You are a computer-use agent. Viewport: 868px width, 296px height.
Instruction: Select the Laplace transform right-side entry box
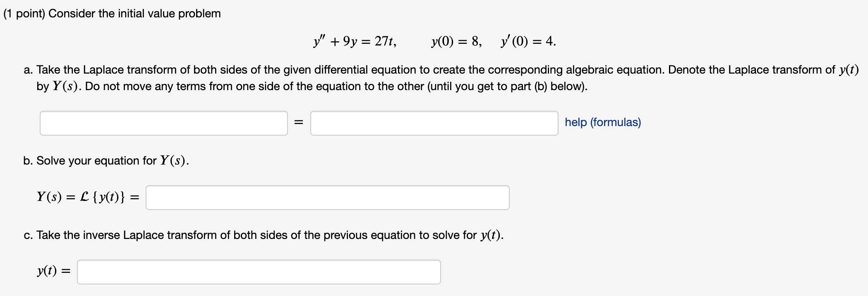point(434,122)
